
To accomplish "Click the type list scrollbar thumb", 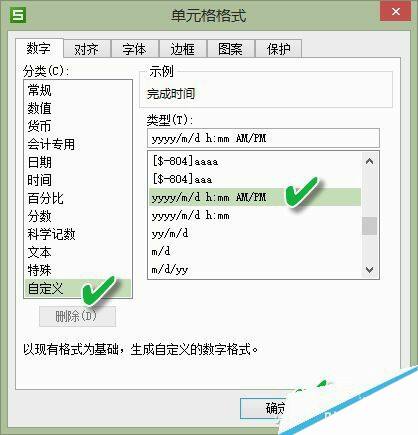I will tap(369, 226).
